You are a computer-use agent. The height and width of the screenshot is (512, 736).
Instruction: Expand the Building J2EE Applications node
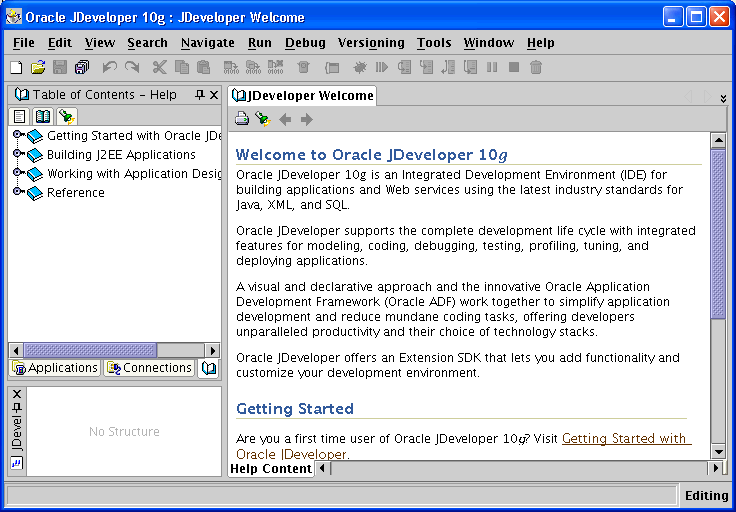(x=17, y=153)
